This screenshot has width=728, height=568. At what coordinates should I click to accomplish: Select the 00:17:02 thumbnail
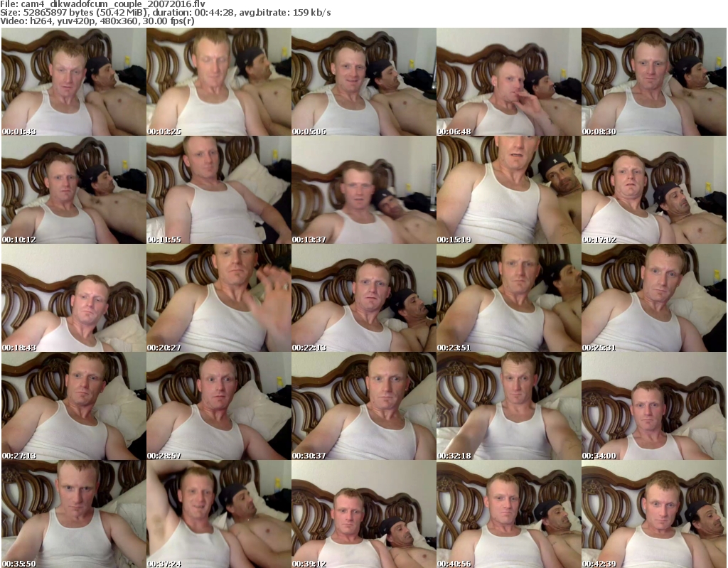(654, 190)
